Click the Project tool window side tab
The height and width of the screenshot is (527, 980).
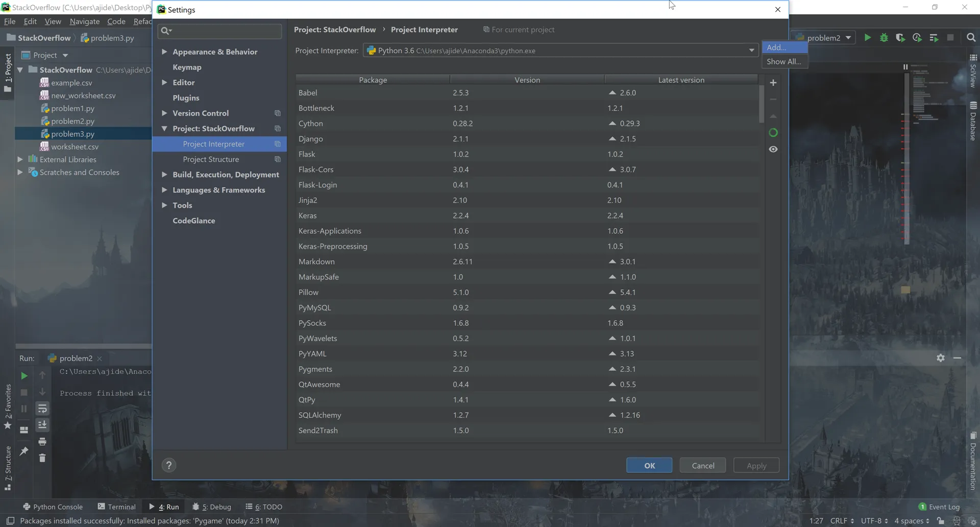(x=8, y=73)
